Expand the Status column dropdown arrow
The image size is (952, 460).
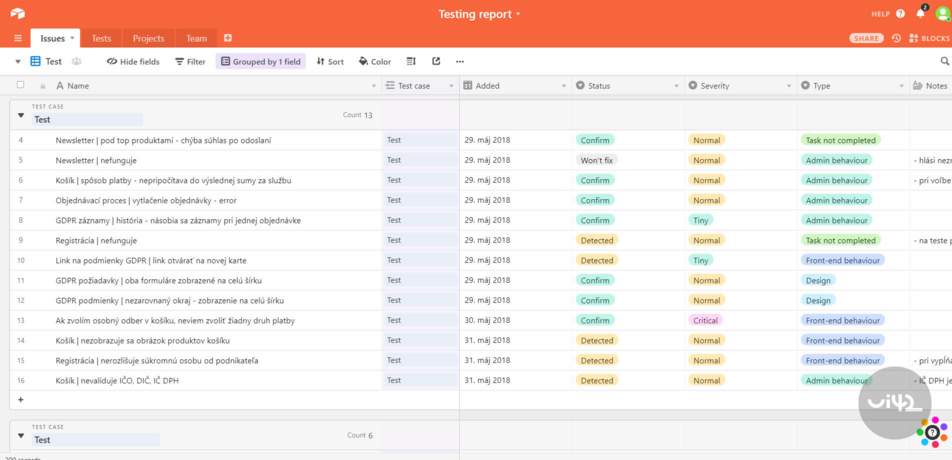(x=677, y=86)
